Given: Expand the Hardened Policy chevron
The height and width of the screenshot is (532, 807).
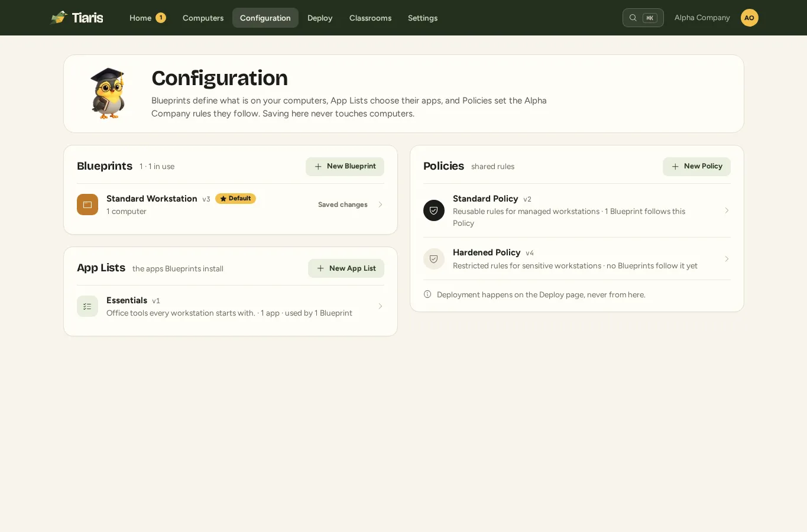Looking at the screenshot, I should tap(727, 259).
